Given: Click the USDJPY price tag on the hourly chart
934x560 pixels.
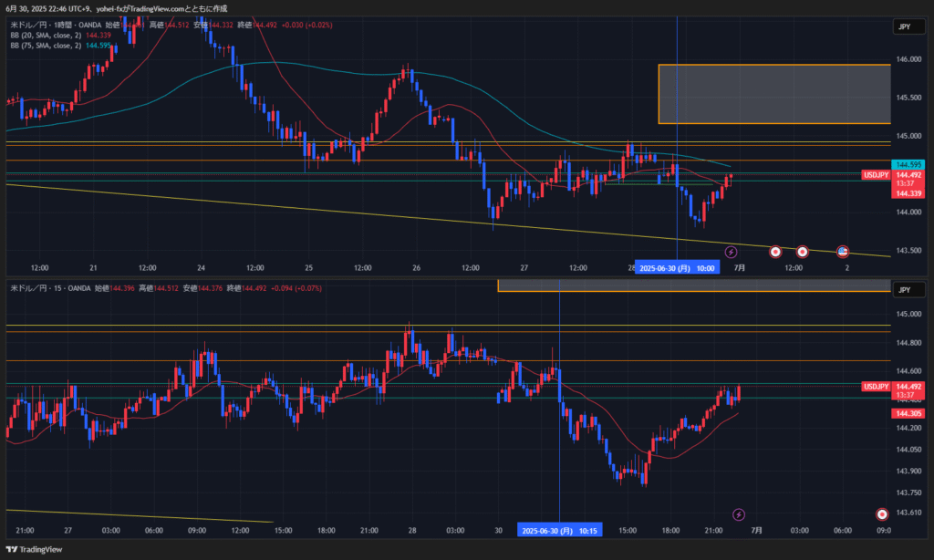Looking at the screenshot, I should tap(877, 175).
